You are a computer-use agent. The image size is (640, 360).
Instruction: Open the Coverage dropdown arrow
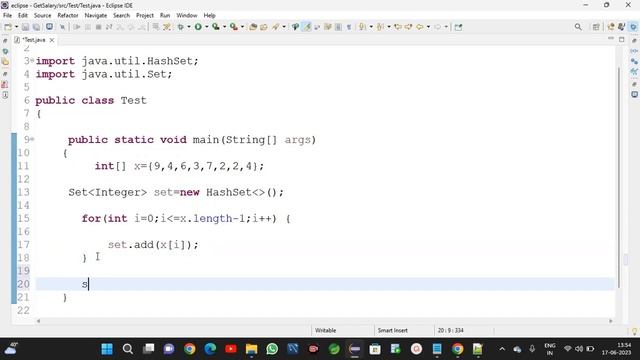224,27
